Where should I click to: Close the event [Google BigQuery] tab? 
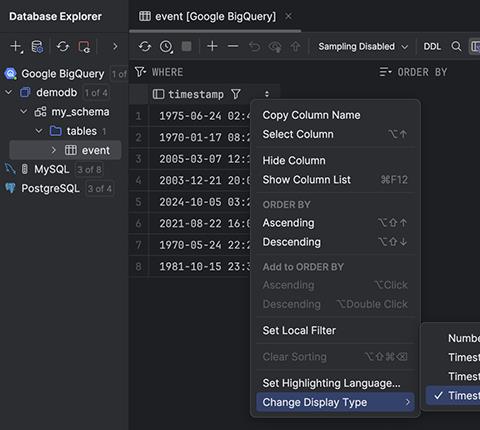tap(289, 16)
